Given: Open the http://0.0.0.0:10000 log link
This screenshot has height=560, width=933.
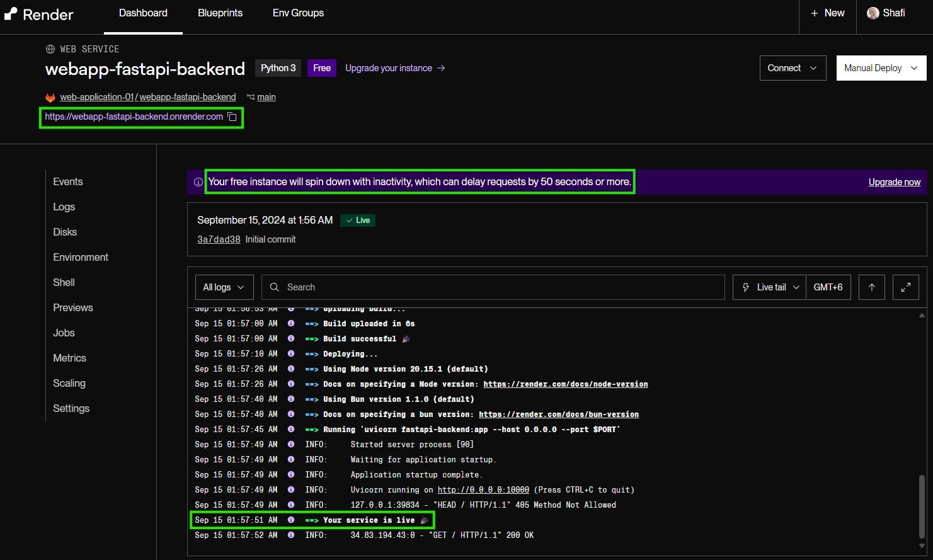Looking at the screenshot, I should tap(483, 490).
